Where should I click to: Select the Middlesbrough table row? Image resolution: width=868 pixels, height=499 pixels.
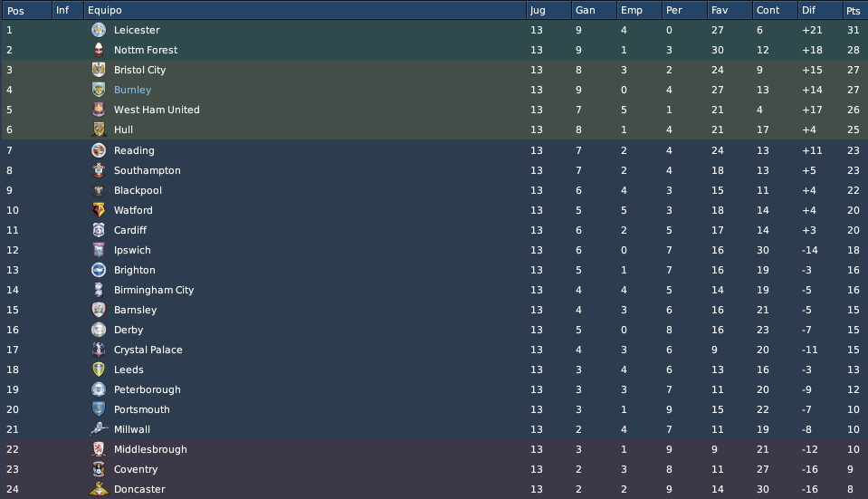tap(434, 449)
